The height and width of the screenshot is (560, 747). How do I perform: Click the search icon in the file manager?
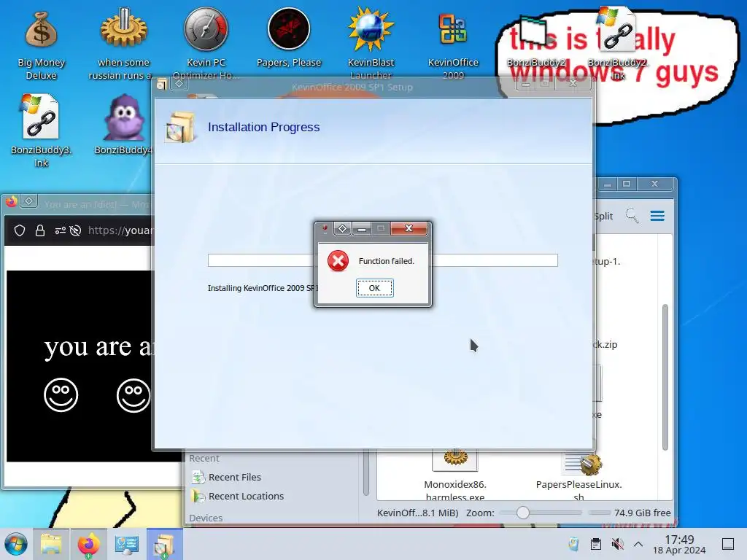click(x=632, y=216)
